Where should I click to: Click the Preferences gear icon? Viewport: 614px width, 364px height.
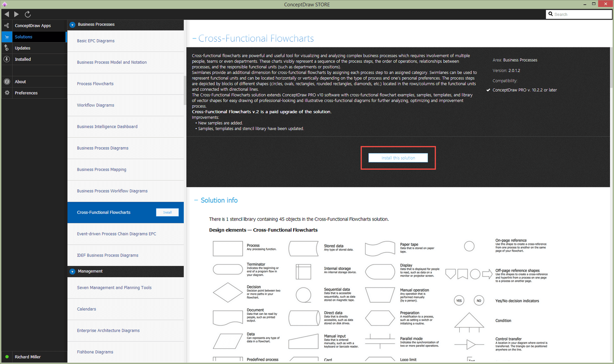(x=7, y=93)
